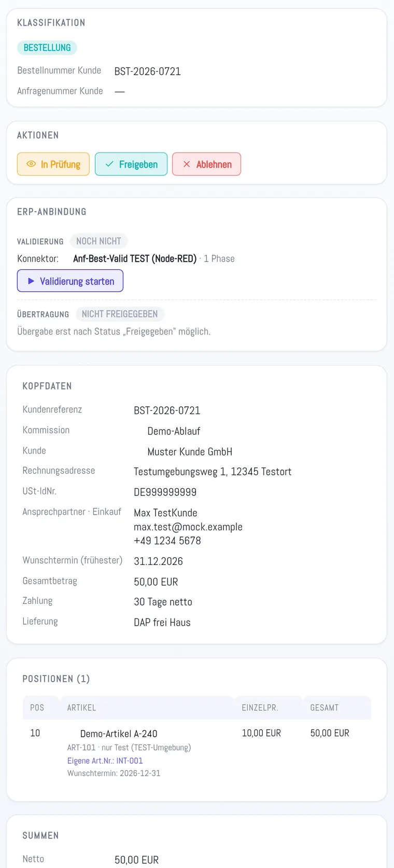The height and width of the screenshot is (868, 394).
Task: Start validation via Validierung starten
Action: click(70, 281)
